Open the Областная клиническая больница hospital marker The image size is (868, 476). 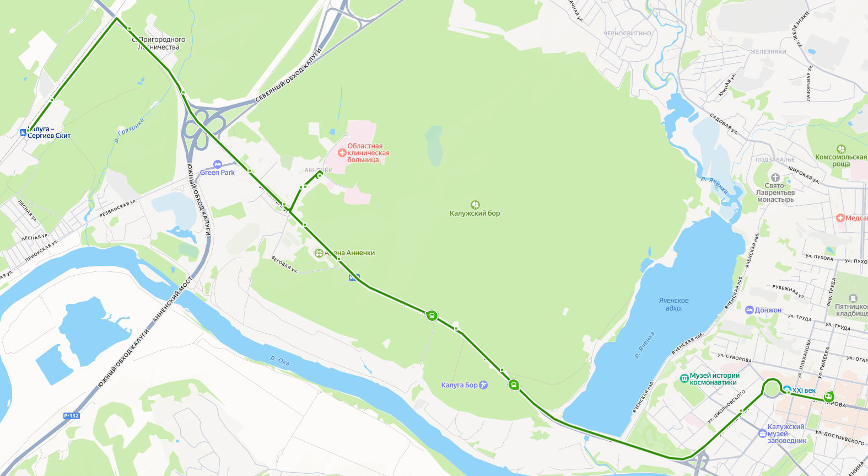(x=342, y=153)
